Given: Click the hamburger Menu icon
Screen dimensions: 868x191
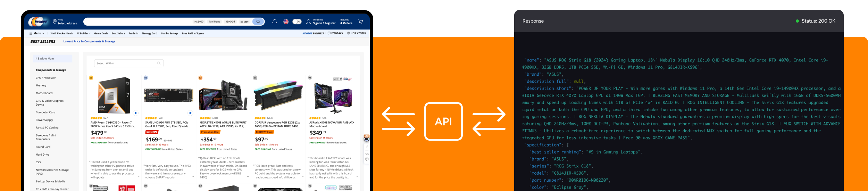Looking at the screenshot, I should (31, 33).
